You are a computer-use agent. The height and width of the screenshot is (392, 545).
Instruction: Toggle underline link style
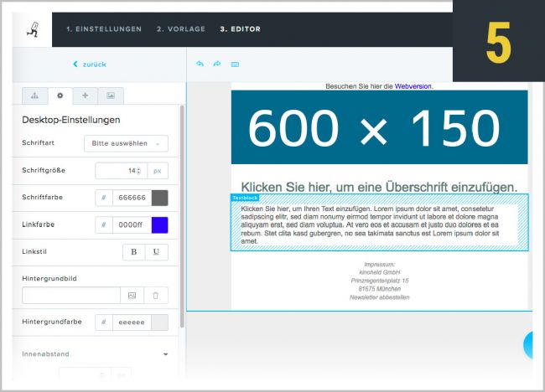click(x=156, y=252)
